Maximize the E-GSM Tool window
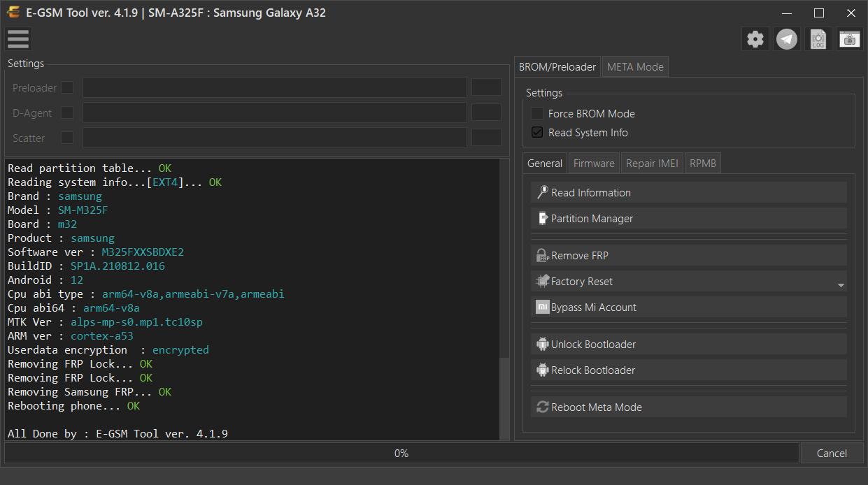Screen dimensions: 868x485 pyautogui.click(x=819, y=13)
